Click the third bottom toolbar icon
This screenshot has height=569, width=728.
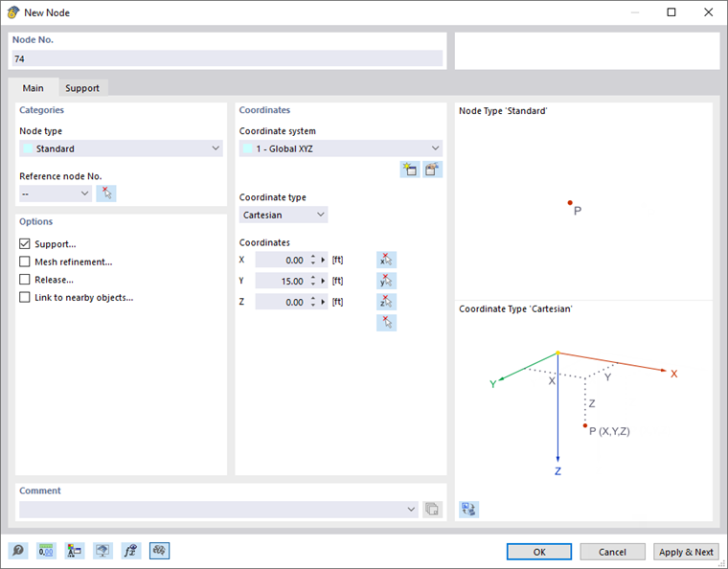[x=75, y=551]
